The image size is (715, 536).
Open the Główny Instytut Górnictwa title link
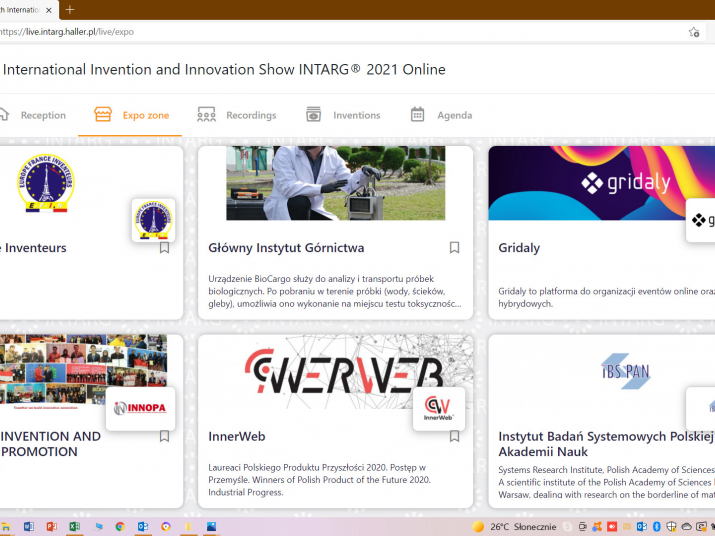(286, 248)
